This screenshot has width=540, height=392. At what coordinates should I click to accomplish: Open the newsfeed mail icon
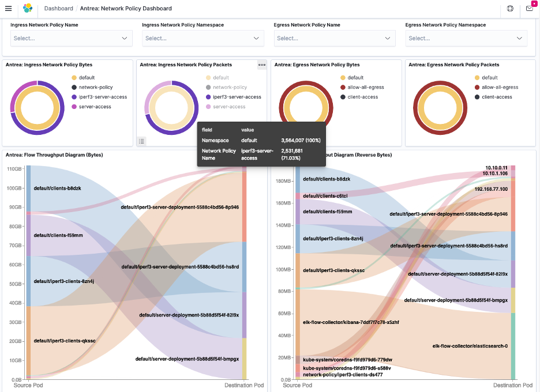point(529,9)
